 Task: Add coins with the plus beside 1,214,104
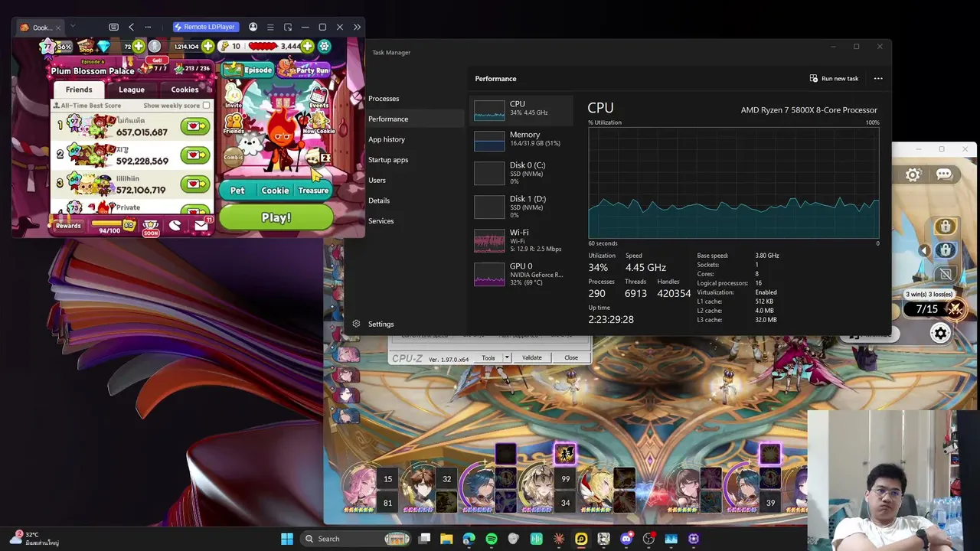[208, 47]
